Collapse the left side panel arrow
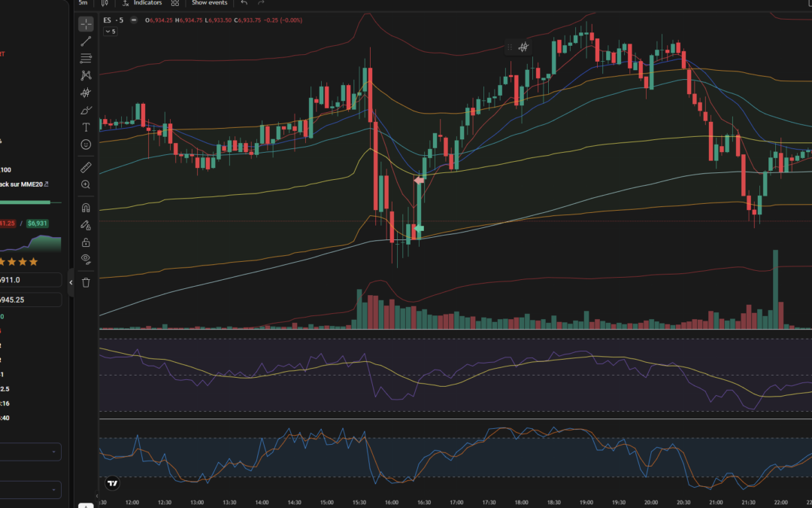This screenshot has width=812, height=508. [x=71, y=282]
